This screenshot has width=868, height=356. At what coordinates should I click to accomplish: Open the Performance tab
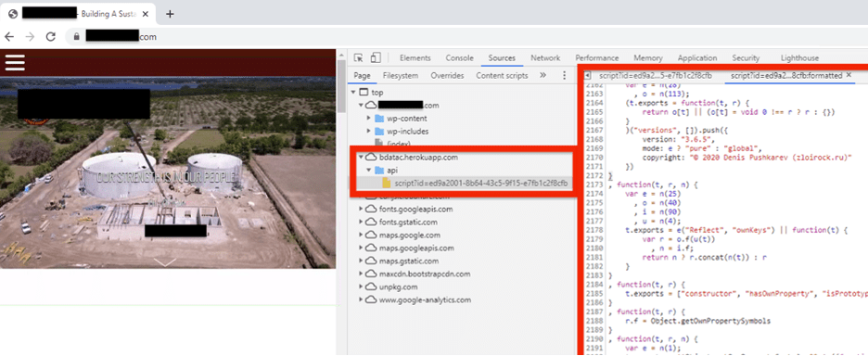click(x=597, y=58)
